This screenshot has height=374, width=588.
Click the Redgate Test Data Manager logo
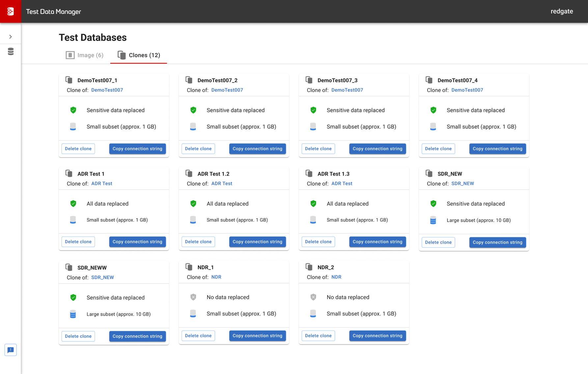tap(11, 12)
